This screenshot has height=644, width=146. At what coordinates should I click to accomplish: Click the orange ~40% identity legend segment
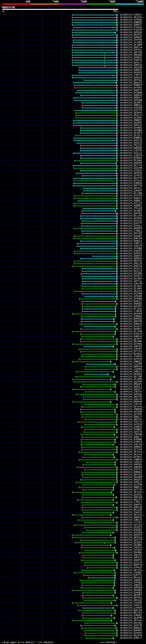point(45,4)
